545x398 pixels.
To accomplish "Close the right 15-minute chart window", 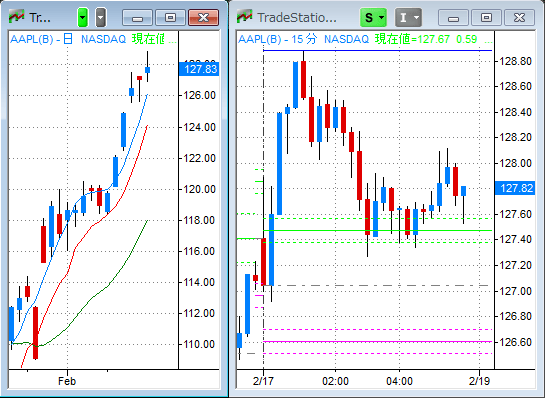I will click(519, 17).
